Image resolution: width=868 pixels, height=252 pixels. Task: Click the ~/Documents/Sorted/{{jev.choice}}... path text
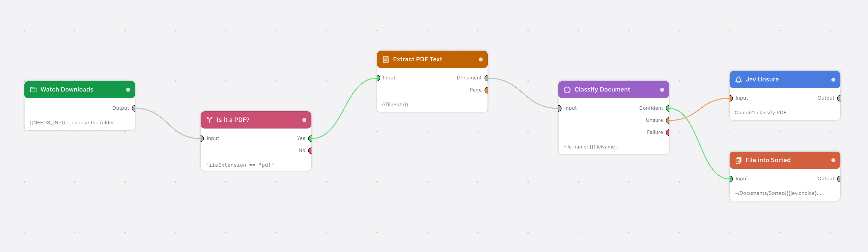[x=778, y=193]
